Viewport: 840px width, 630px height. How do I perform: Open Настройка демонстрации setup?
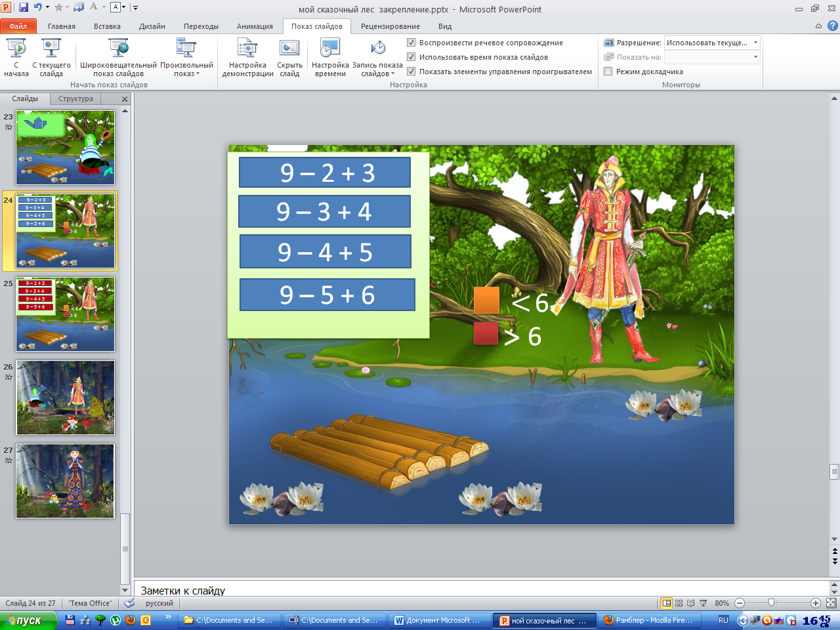[x=247, y=58]
